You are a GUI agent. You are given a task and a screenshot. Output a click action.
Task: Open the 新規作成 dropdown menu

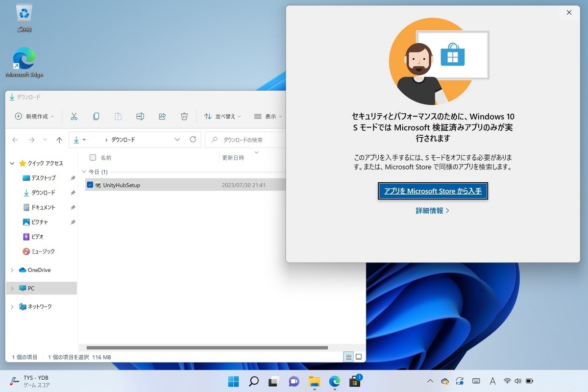pyautogui.click(x=34, y=116)
